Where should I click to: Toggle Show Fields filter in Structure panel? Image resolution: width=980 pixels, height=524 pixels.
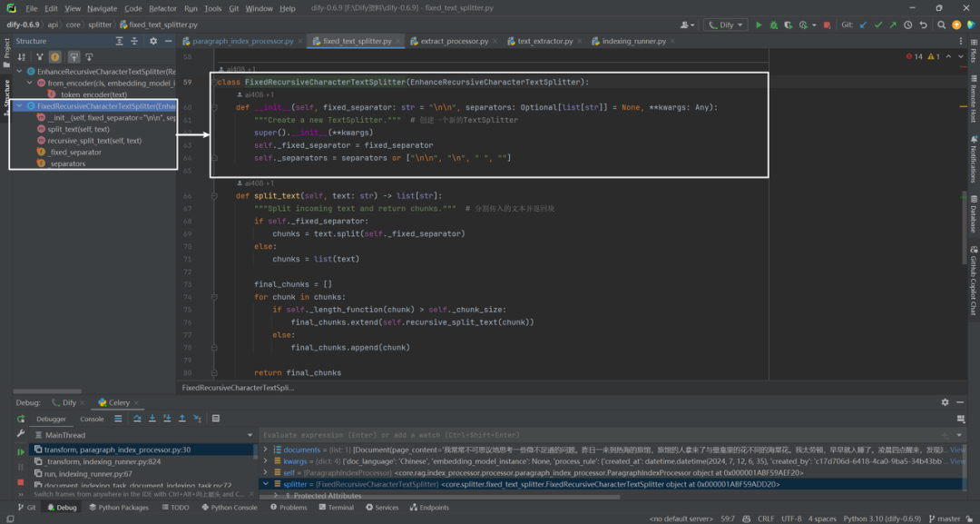pyautogui.click(x=55, y=57)
